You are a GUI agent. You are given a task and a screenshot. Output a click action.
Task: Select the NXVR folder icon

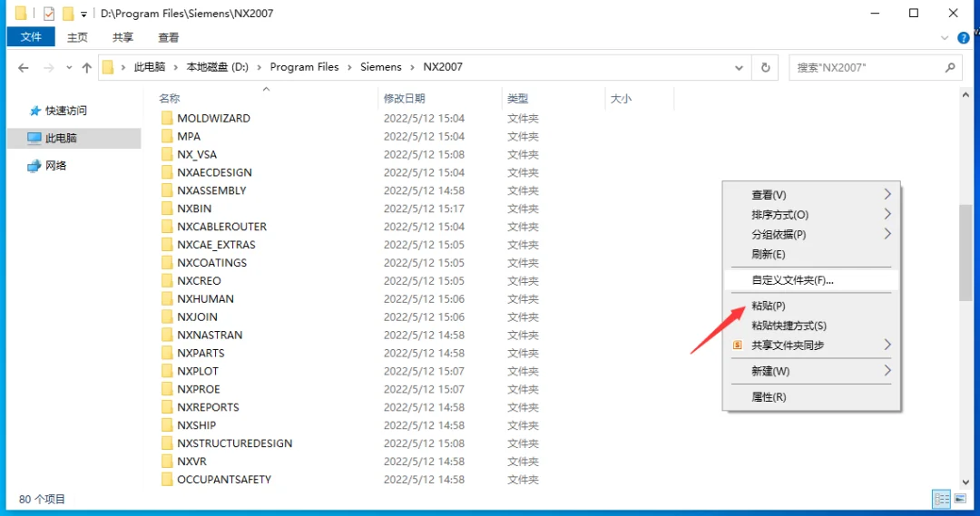[166, 461]
